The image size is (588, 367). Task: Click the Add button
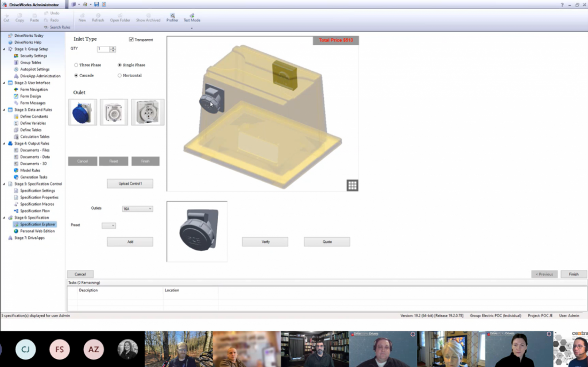click(x=130, y=242)
